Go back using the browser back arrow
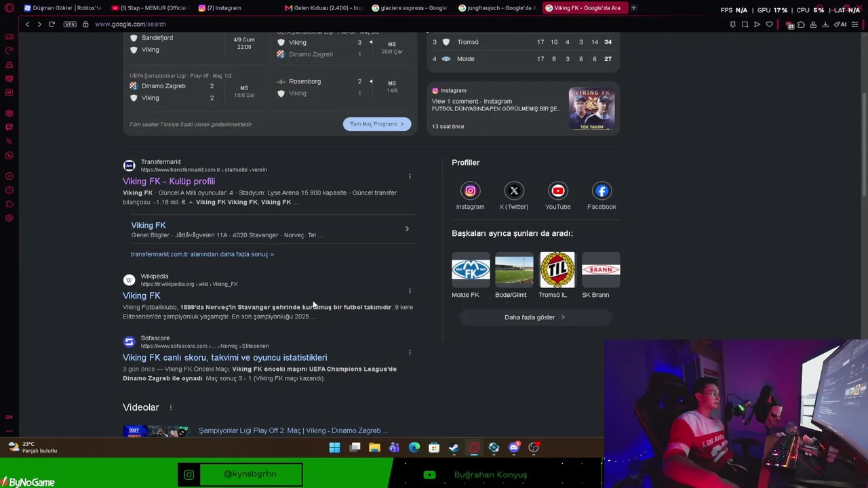The height and width of the screenshot is (488, 868). (x=27, y=24)
